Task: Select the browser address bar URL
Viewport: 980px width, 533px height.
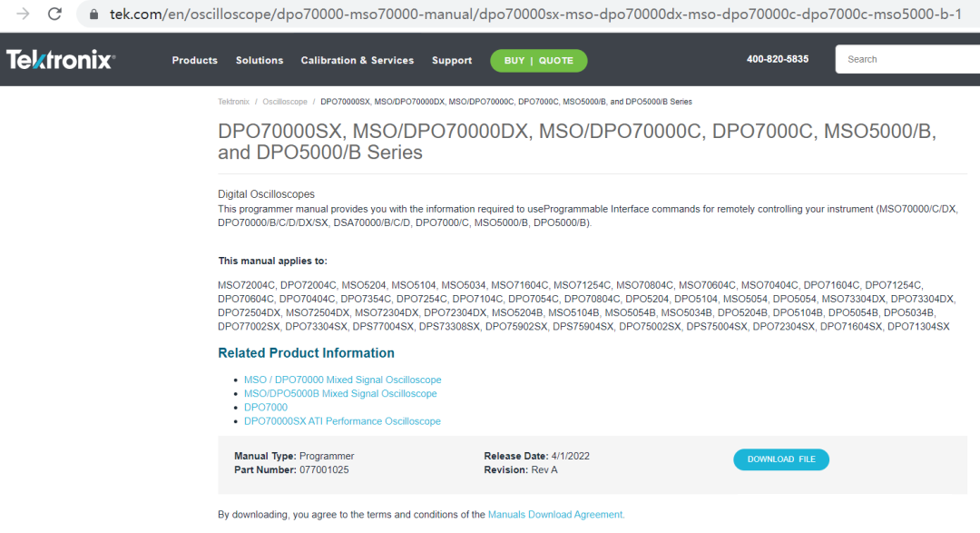Action: (x=535, y=14)
